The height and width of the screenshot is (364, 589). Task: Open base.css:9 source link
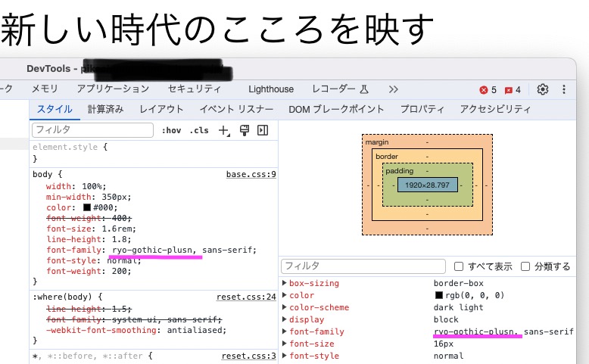click(x=251, y=174)
